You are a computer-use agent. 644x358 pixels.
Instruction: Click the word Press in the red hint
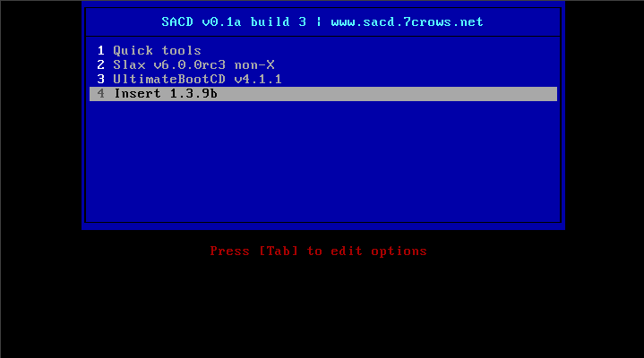click(x=229, y=251)
